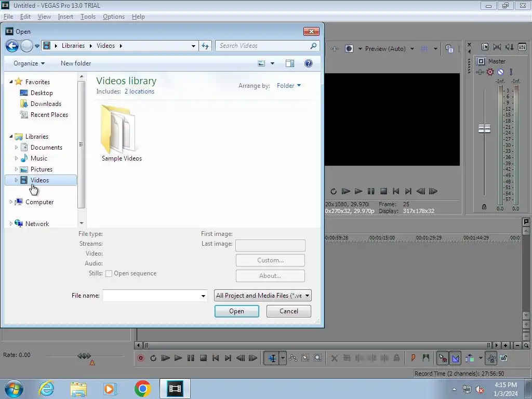Click the Video Preview Split Screen icon
Image resolution: width=532 pixels, height=399 pixels.
349,48
